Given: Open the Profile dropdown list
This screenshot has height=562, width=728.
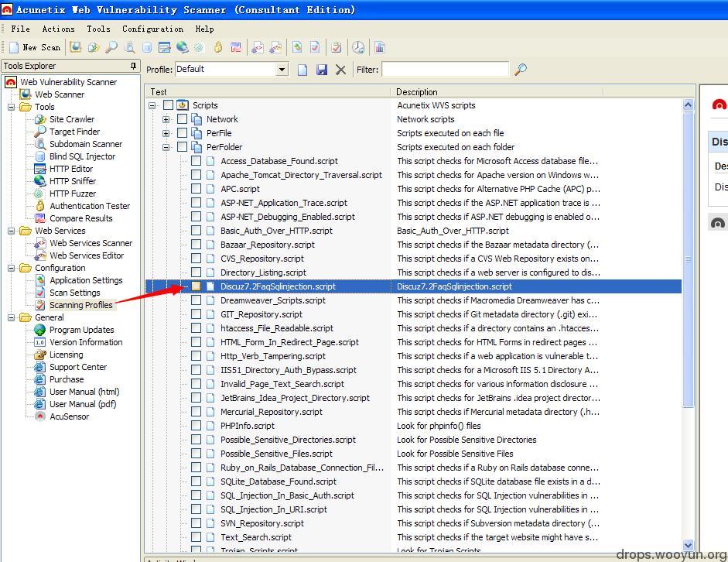Looking at the screenshot, I should [282, 70].
